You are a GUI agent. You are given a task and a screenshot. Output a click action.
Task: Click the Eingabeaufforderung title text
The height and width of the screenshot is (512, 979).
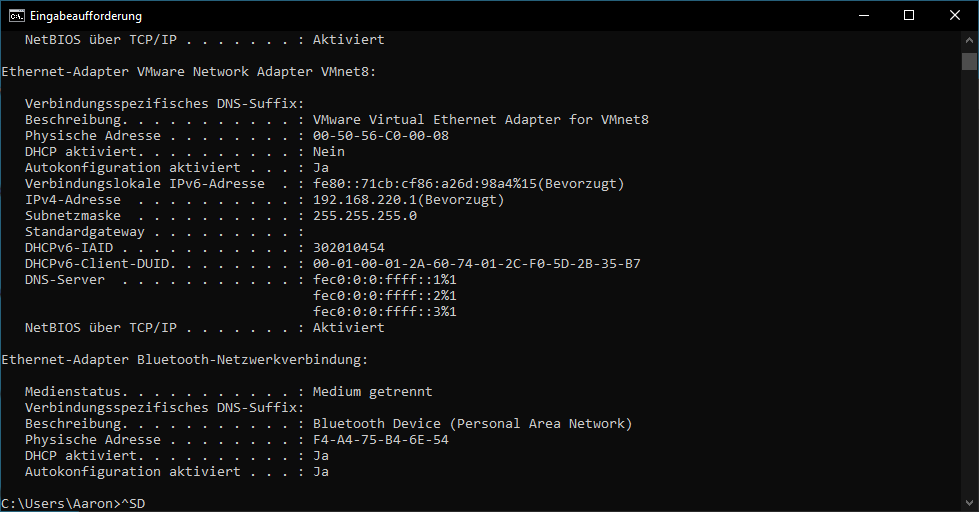pyautogui.click(x=86, y=16)
